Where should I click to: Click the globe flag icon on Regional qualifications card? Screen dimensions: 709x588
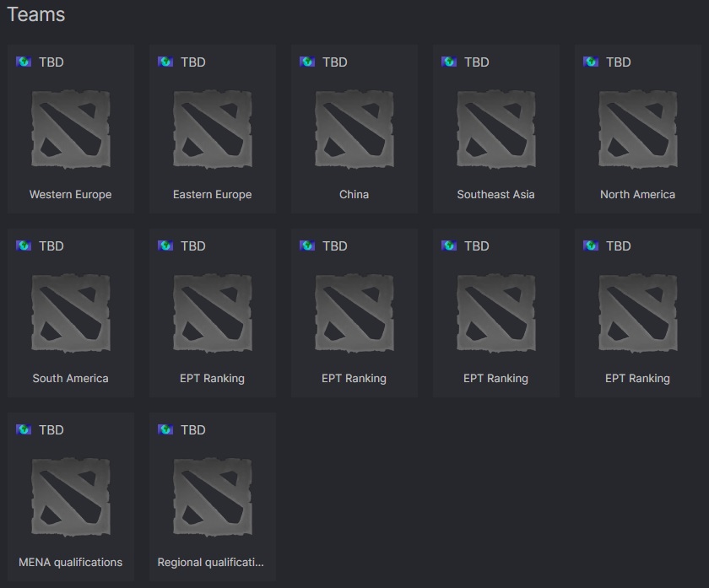click(x=165, y=429)
